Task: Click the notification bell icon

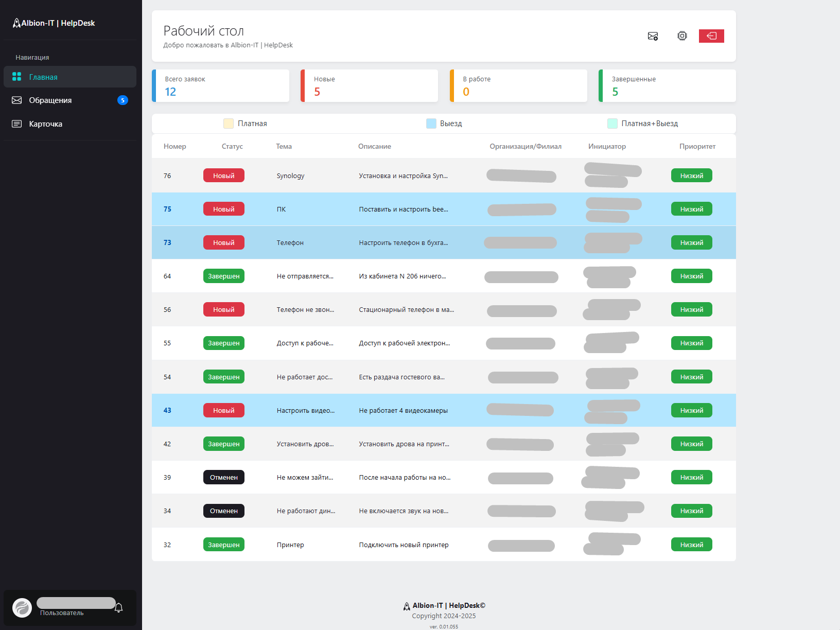Action: pyautogui.click(x=119, y=608)
